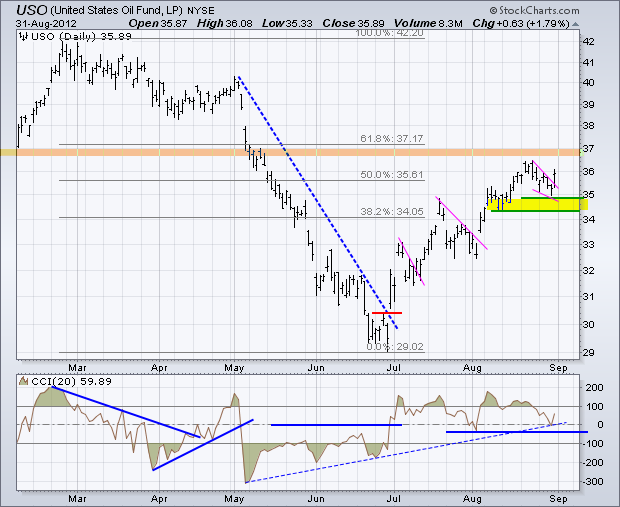Click the price bar icon before USO (Daily)
This screenshot has height=507, width=620.
[x=24, y=36]
